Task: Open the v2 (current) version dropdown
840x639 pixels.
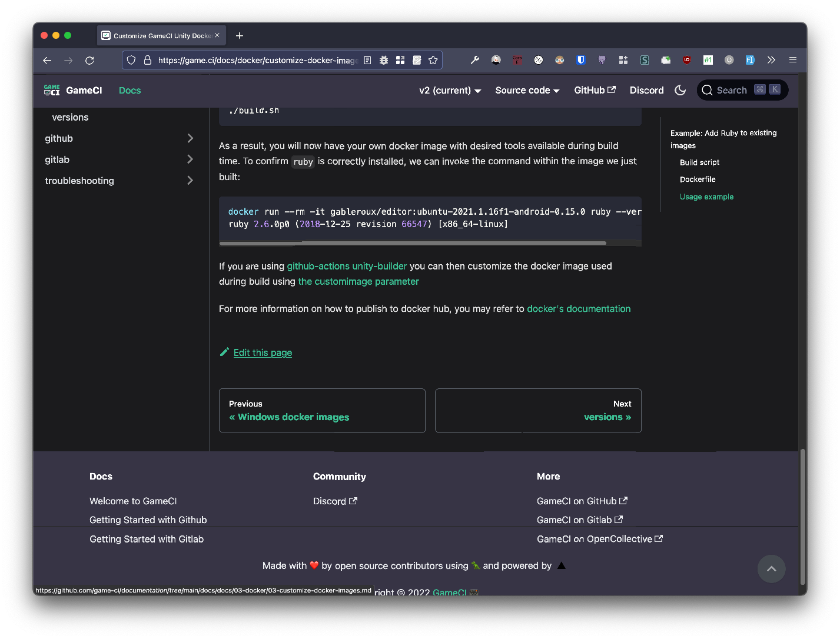Action: click(450, 91)
